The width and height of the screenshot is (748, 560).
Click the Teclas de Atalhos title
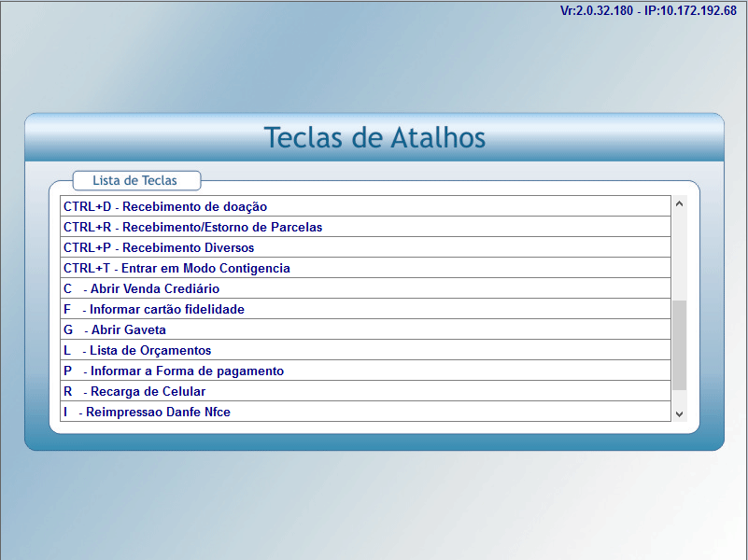click(x=374, y=138)
